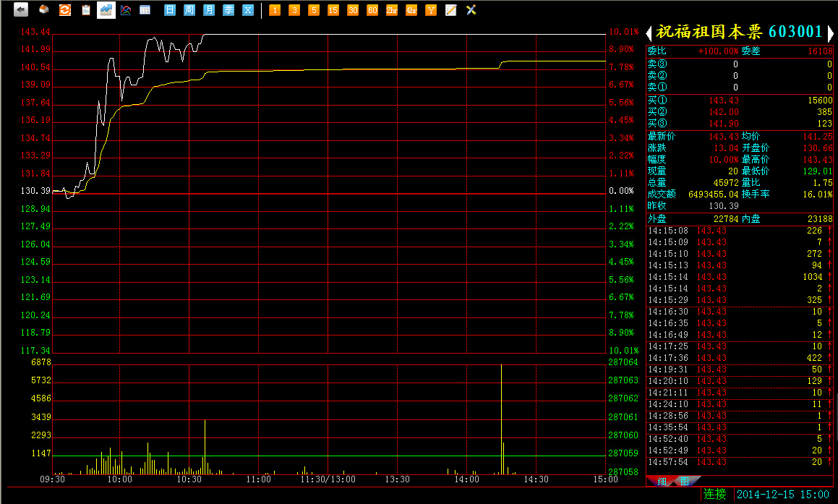Open the home page icon
The height and width of the screenshot is (504, 838).
click(x=44, y=9)
